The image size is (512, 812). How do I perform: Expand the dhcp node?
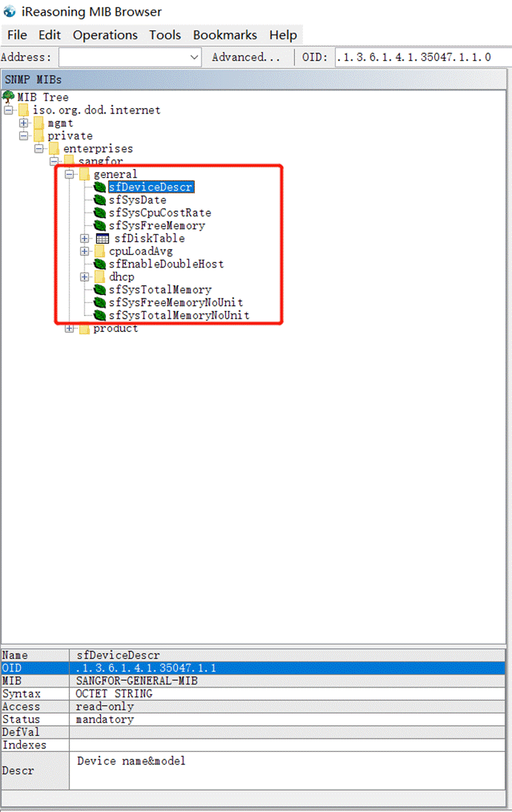point(85,276)
